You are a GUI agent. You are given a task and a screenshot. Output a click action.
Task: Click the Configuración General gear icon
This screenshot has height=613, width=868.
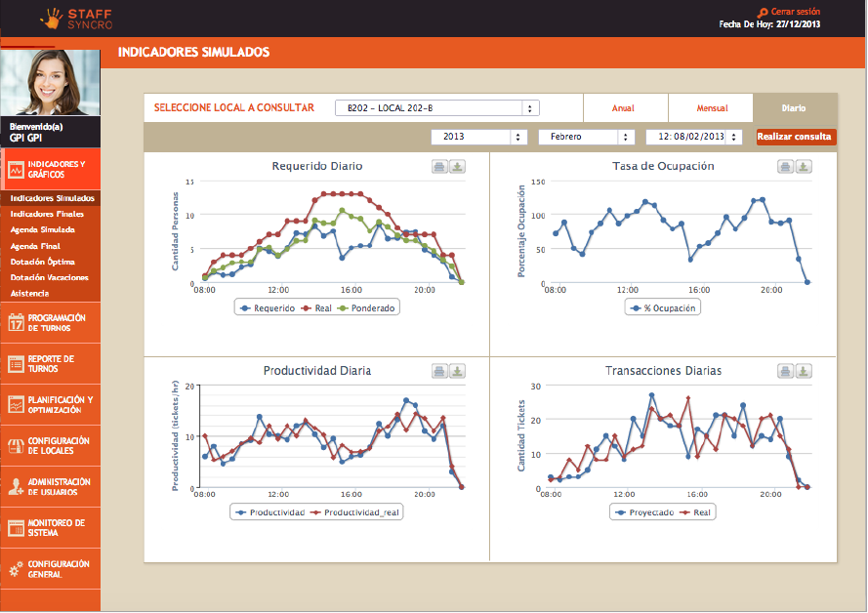[x=16, y=569]
